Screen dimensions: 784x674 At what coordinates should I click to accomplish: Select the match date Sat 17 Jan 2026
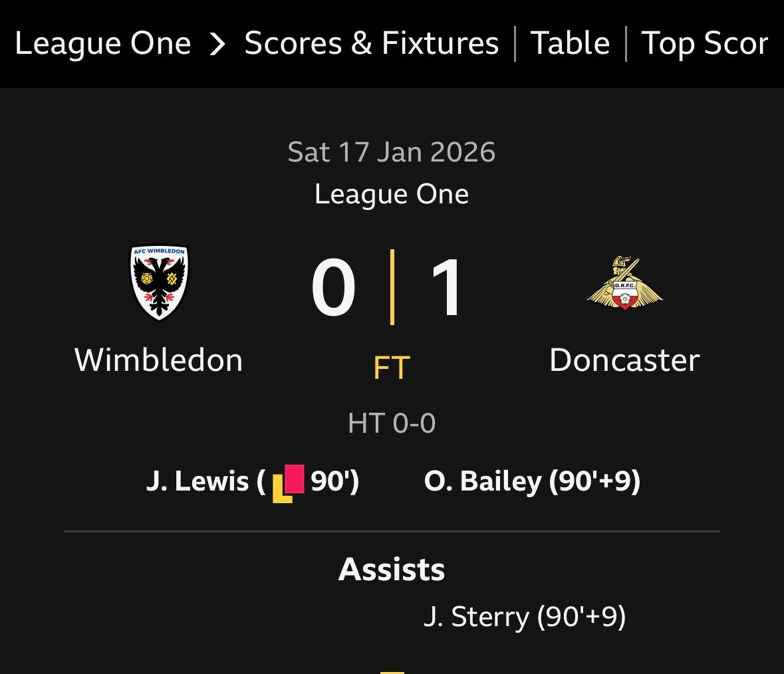coord(391,152)
